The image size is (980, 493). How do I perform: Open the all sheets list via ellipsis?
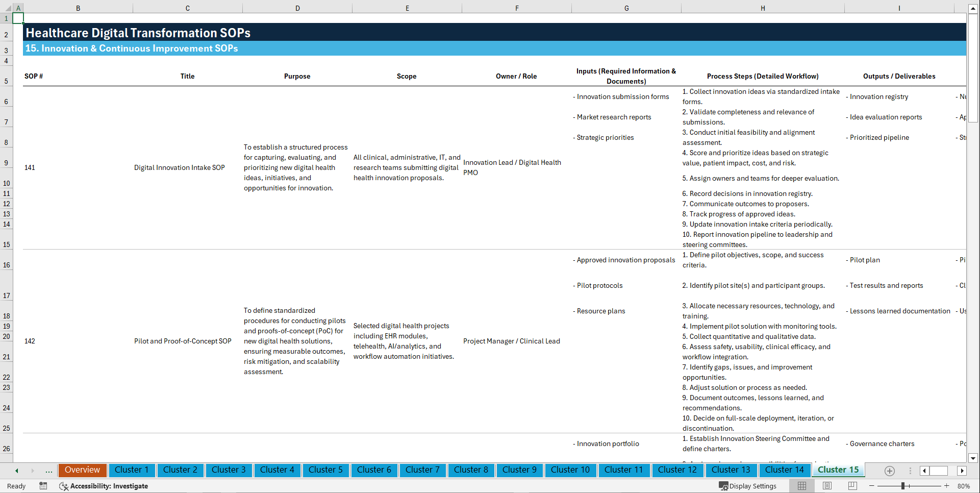click(x=48, y=471)
